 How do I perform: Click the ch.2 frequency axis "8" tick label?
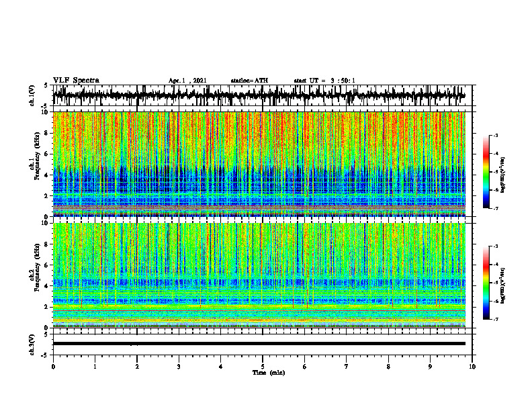click(x=47, y=244)
